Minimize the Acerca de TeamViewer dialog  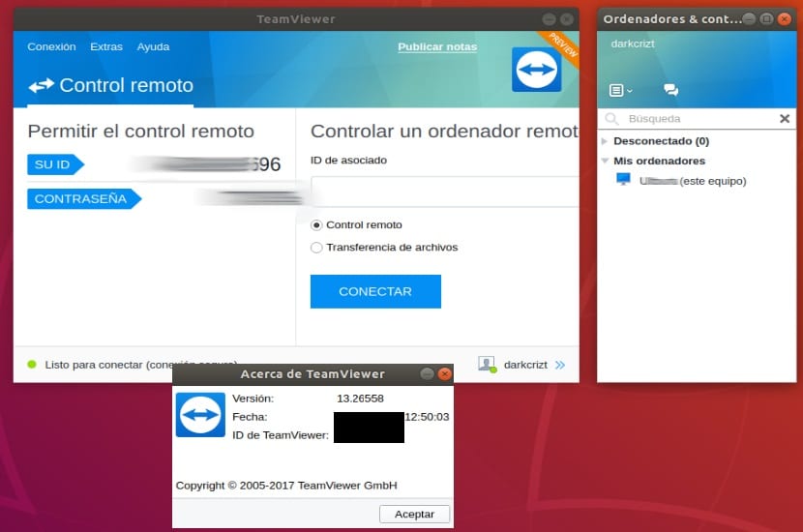pos(427,373)
